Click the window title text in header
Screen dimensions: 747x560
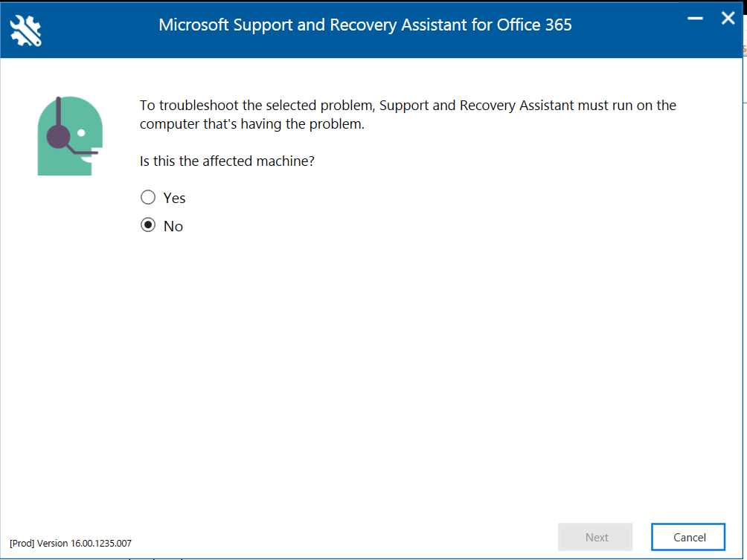(x=365, y=25)
